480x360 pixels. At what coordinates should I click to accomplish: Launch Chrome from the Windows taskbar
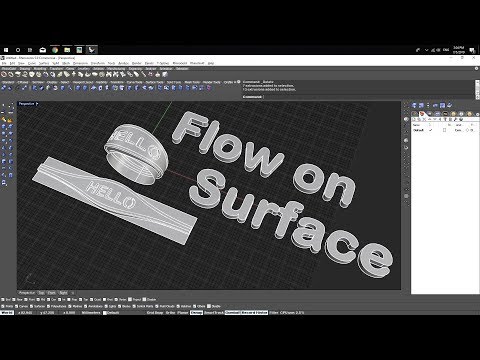pyautogui.click(x=55, y=50)
